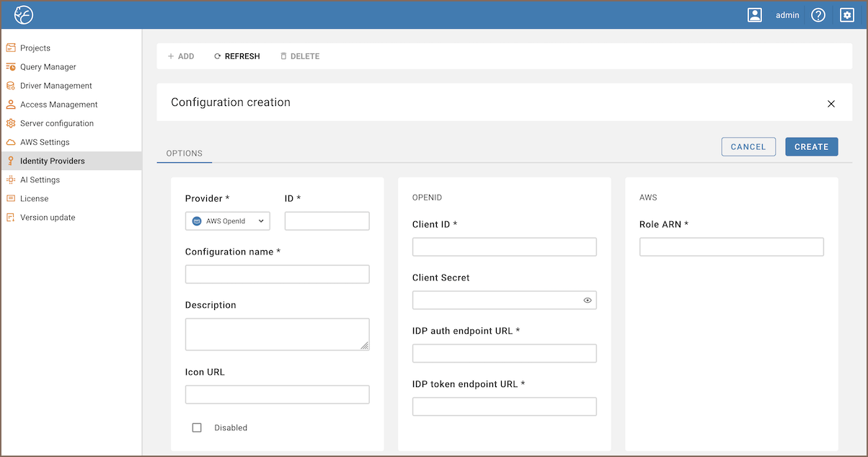Image resolution: width=868 pixels, height=457 pixels.
Task: Toggle the Disabled checkbox
Action: [197, 427]
